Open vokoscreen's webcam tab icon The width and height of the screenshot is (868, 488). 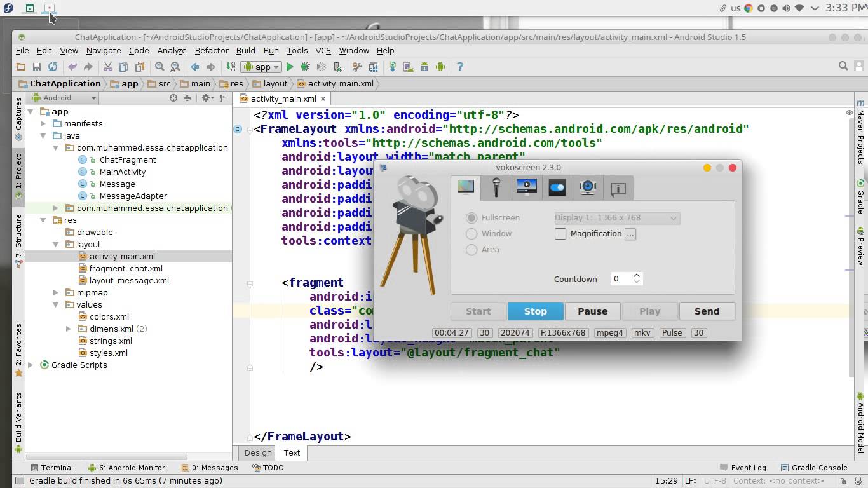click(588, 187)
